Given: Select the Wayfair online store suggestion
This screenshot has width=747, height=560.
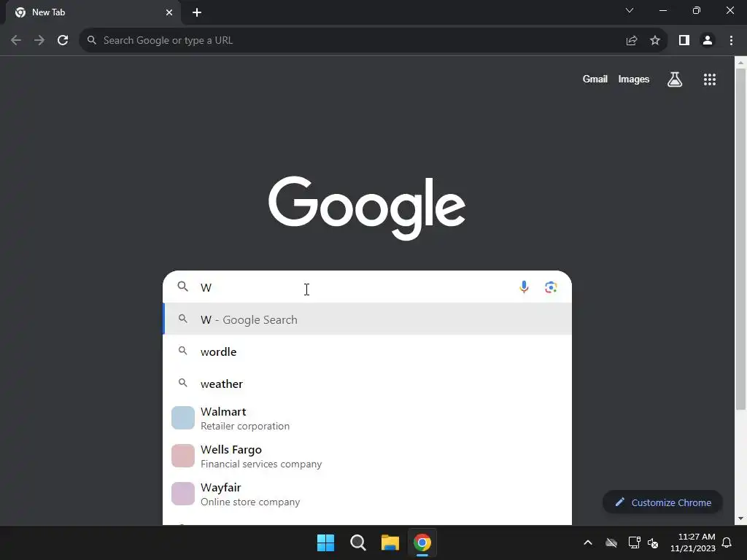Looking at the screenshot, I should 368,494.
